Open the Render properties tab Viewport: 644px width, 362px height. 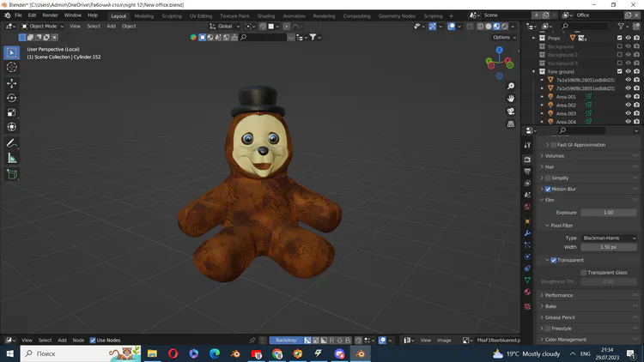(x=528, y=160)
